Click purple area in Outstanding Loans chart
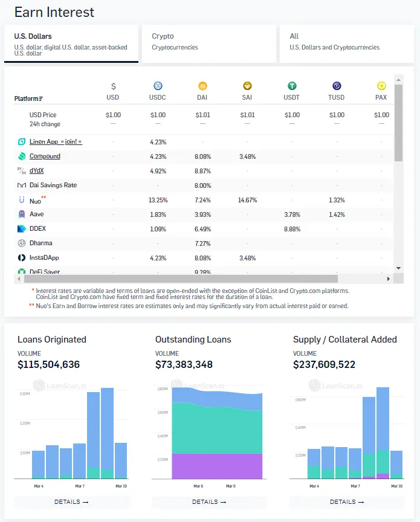Image resolution: width=420 pixels, height=522 pixels. (x=217, y=466)
